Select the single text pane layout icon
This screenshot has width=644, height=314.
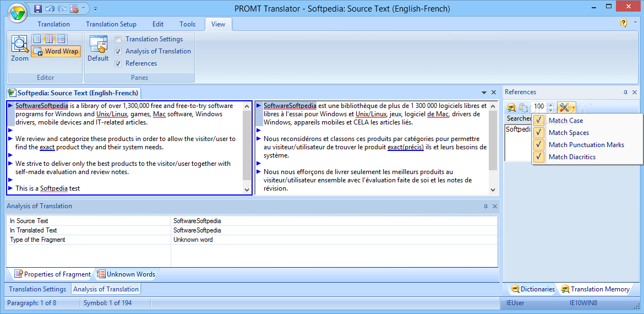37,39
